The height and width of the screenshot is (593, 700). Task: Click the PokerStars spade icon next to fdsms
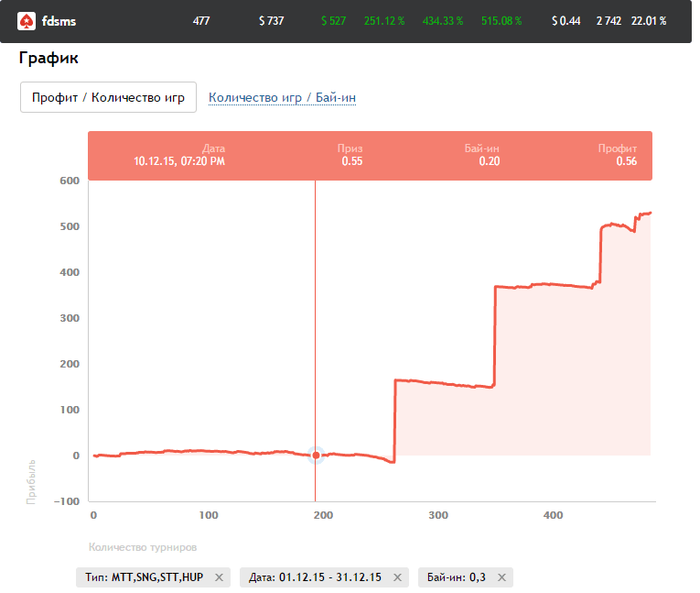point(26,21)
